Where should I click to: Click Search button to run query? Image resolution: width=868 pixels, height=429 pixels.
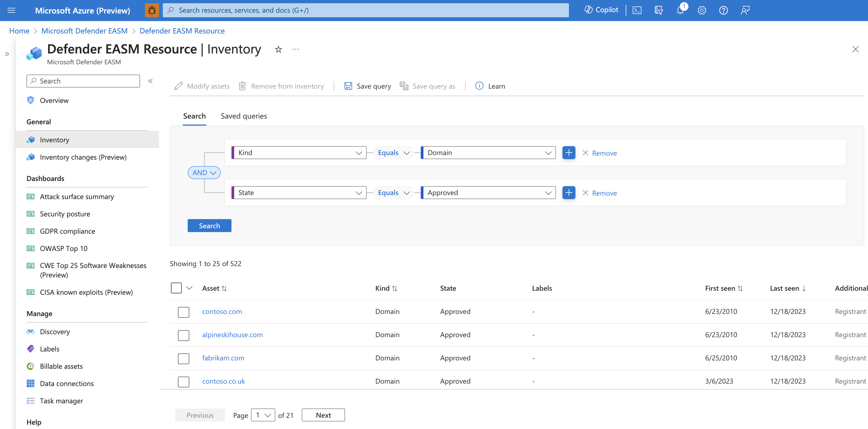209,226
